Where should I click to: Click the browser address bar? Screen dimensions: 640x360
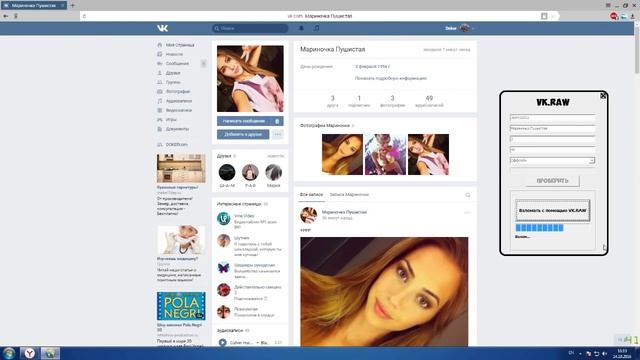point(320,16)
